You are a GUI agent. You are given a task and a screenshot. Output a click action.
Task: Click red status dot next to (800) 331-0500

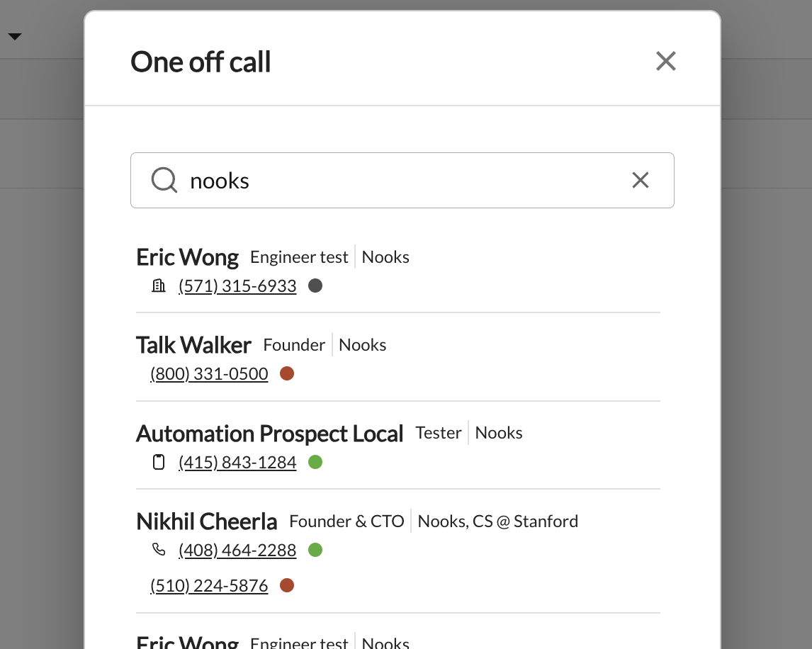(287, 373)
